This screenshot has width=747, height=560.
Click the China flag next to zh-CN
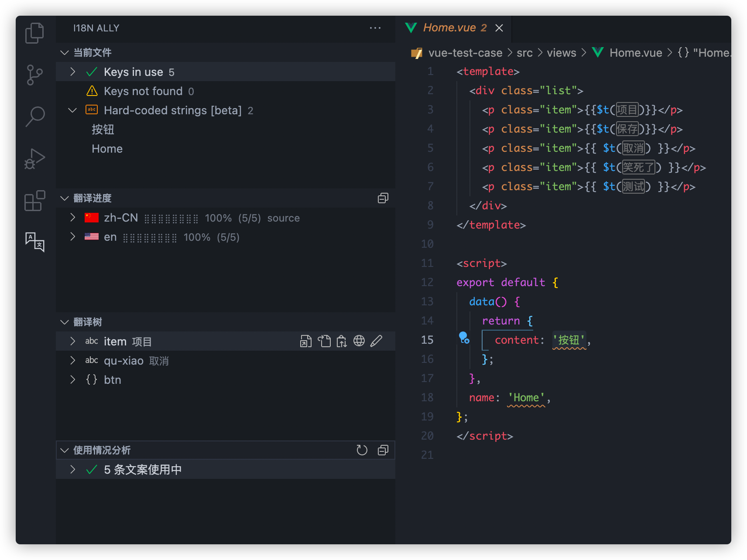click(x=92, y=218)
